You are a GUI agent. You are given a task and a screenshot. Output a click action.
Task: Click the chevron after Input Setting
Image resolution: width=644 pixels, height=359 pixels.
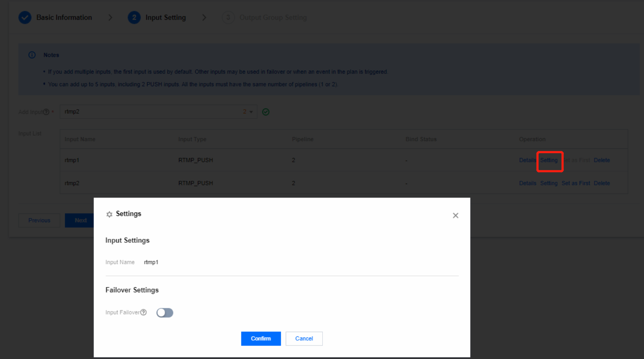[x=204, y=18]
